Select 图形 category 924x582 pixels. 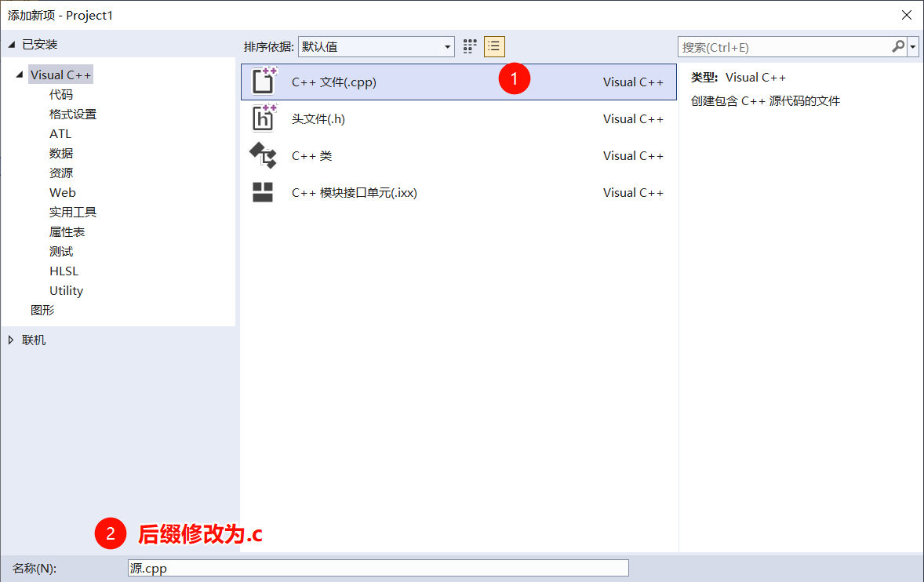click(42, 310)
